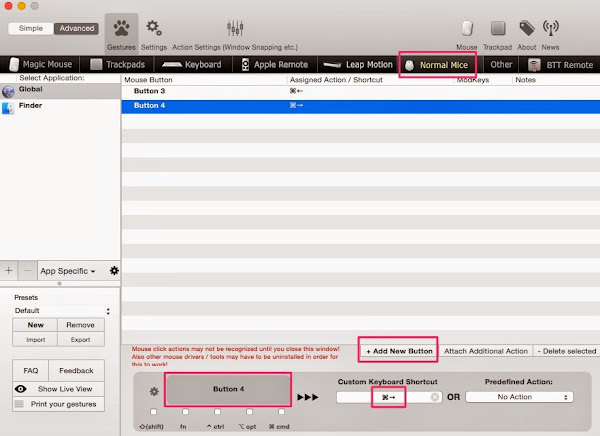The height and width of the screenshot is (436, 600).
Task: Click Remove preset button
Action: click(x=80, y=325)
